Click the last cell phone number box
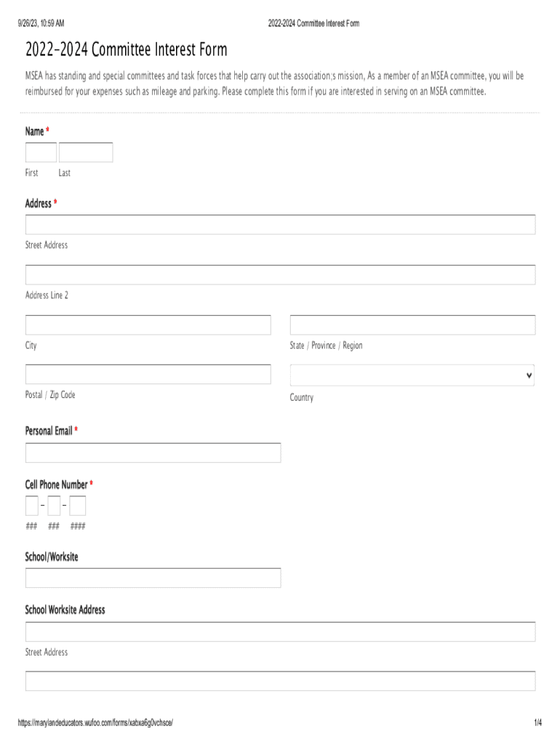The width and height of the screenshot is (560, 745). [x=78, y=506]
